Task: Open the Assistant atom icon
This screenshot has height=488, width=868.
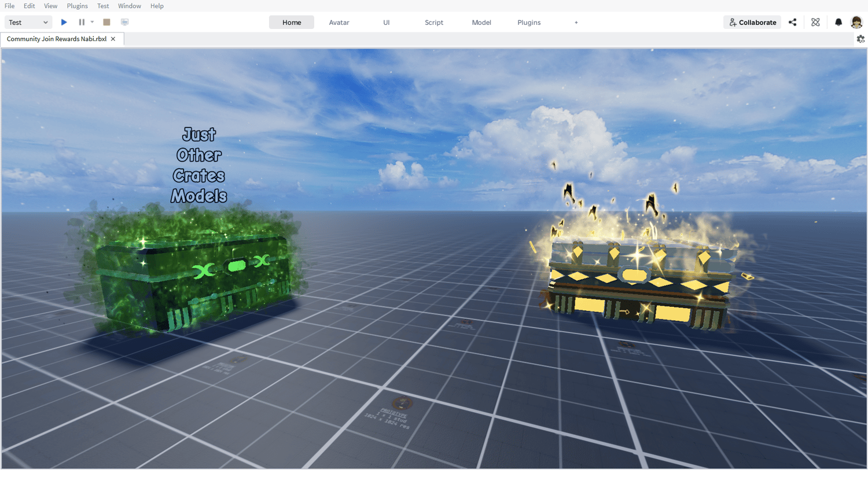Action: point(815,22)
